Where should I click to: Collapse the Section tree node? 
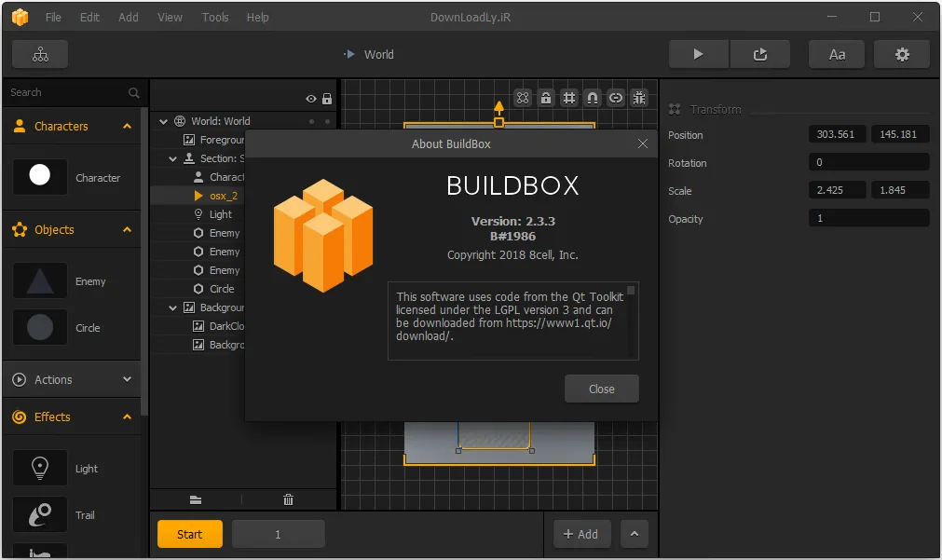pos(173,158)
